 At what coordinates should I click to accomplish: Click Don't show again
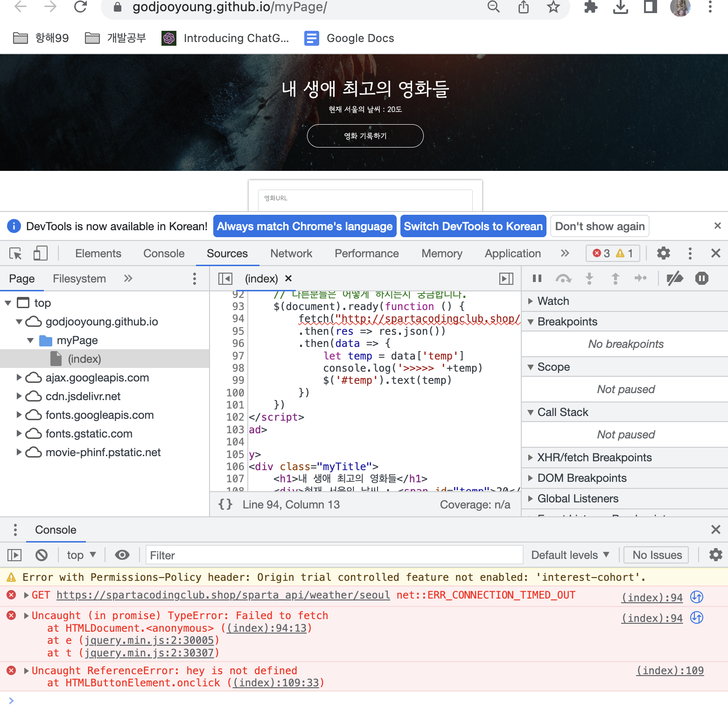pyautogui.click(x=600, y=226)
